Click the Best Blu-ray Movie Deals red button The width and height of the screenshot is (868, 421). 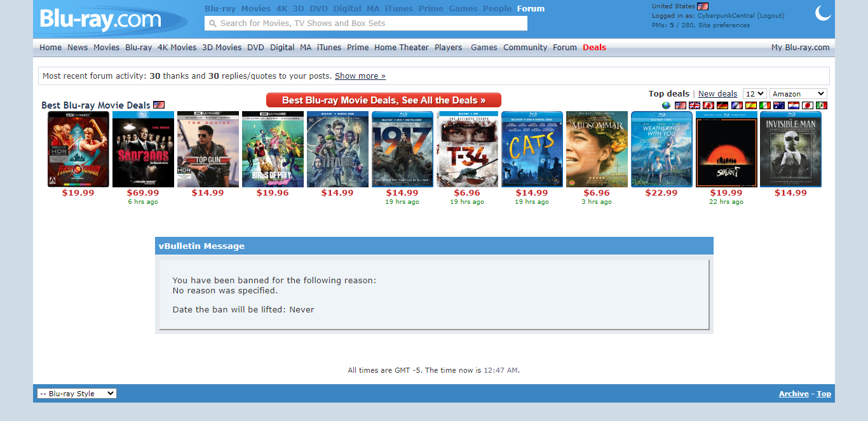click(384, 100)
